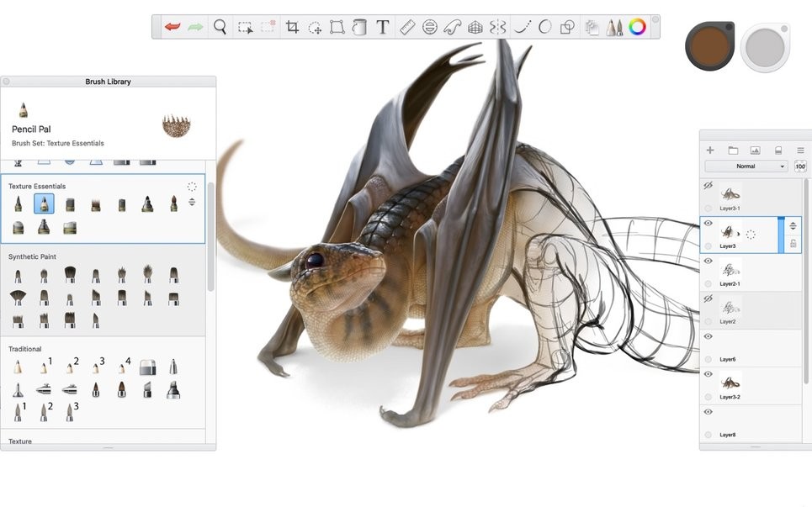Click the brown color puck
This screenshot has width=812, height=507.
[708, 46]
